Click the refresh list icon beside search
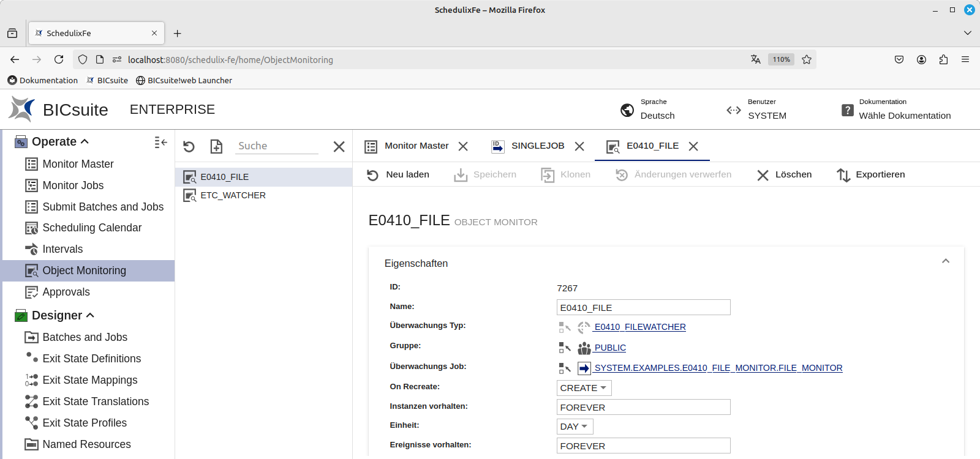The width and height of the screenshot is (980, 459). tap(189, 146)
